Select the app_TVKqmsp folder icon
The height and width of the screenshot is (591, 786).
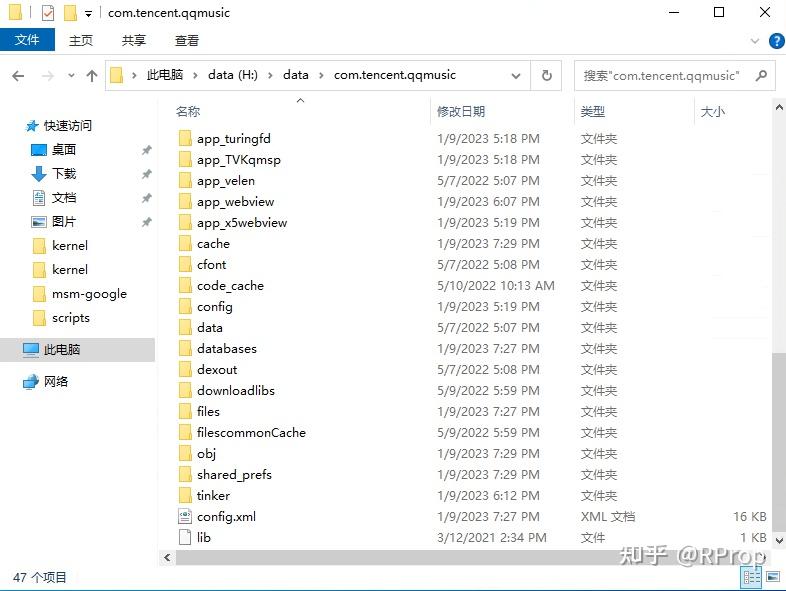click(x=185, y=159)
